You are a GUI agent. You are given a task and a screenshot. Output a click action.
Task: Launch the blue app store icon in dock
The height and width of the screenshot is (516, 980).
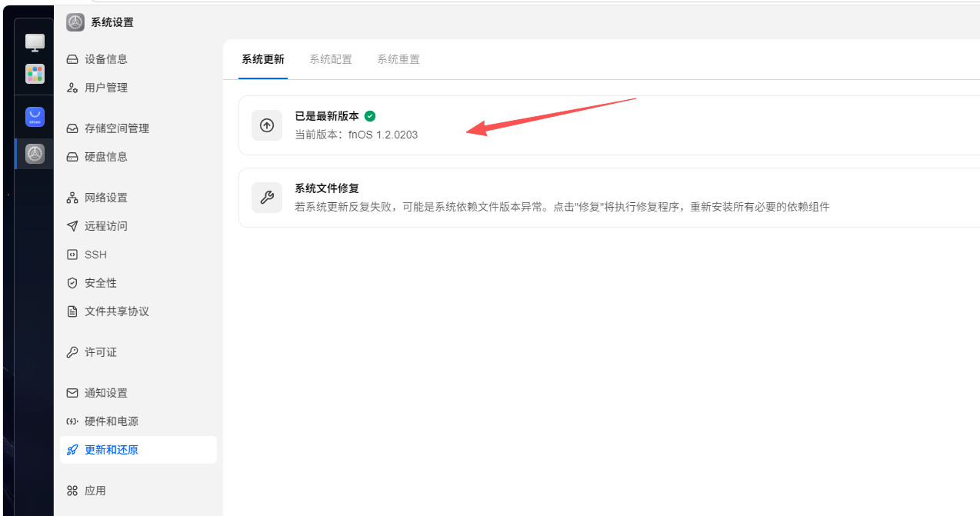(35, 117)
